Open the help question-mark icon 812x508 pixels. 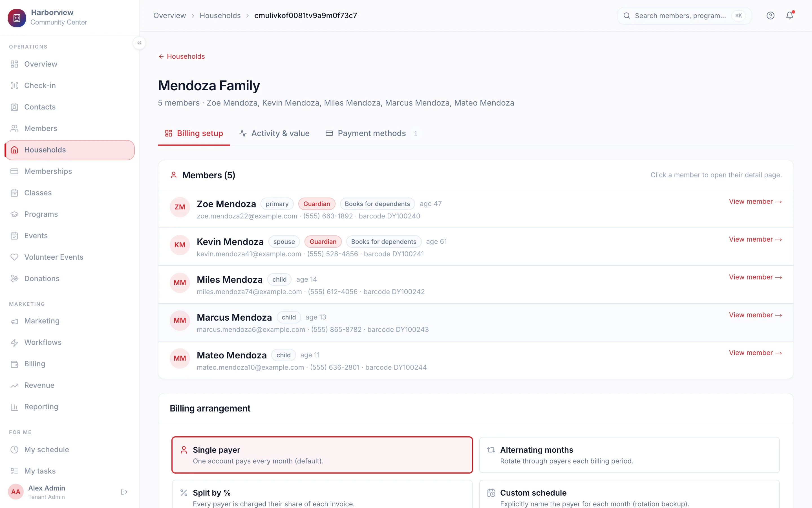click(x=770, y=16)
